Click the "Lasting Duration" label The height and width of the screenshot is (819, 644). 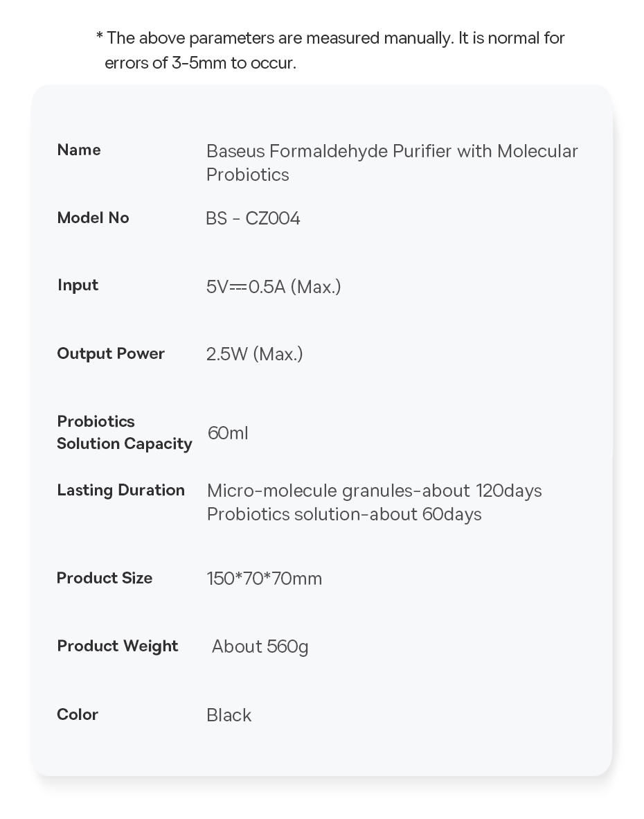click(120, 490)
